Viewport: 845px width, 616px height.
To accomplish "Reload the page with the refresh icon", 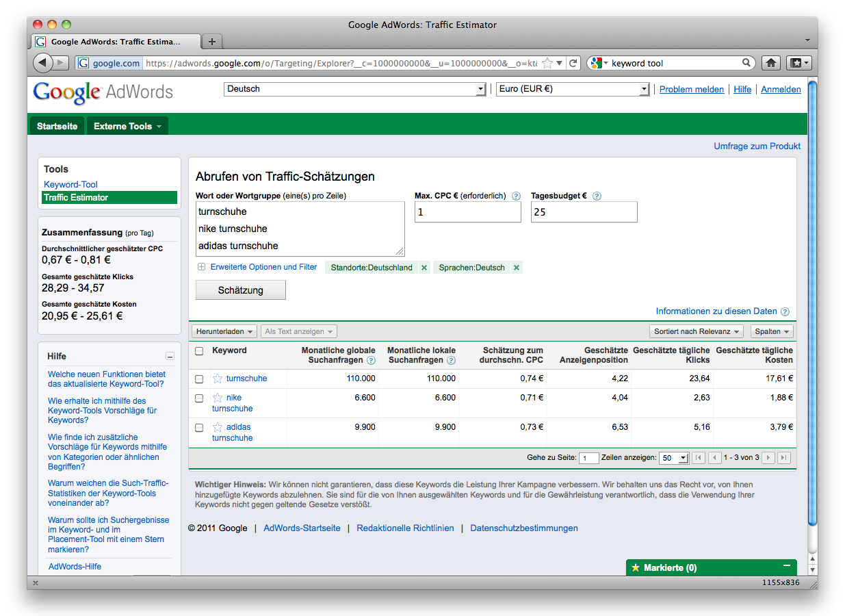I will pyautogui.click(x=573, y=63).
